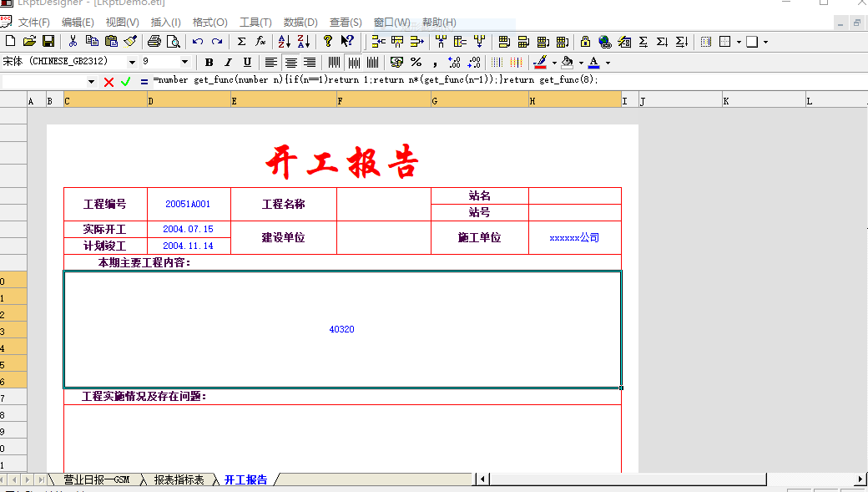The height and width of the screenshot is (492, 868).
Task: Sort descending Z to A
Action: tap(304, 41)
